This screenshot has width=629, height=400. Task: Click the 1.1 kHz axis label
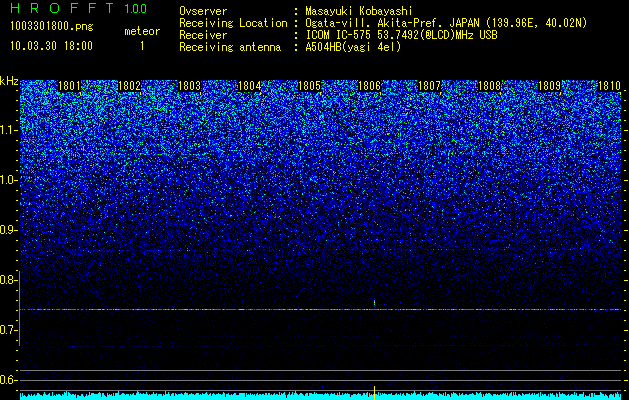point(9,130)
